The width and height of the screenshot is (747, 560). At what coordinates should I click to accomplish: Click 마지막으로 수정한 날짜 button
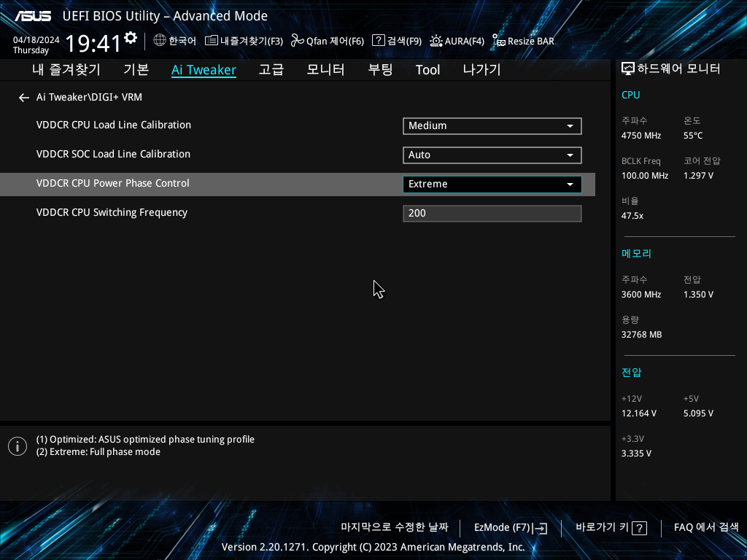395,527
